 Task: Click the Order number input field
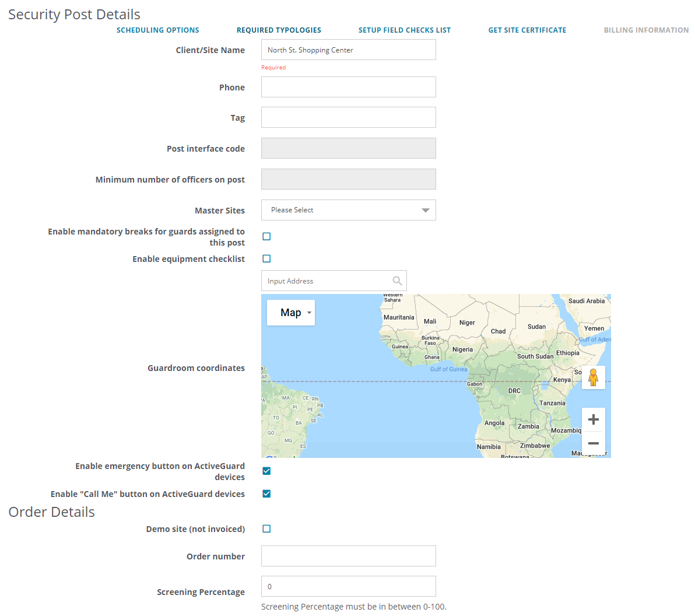[x=348, y=556]
